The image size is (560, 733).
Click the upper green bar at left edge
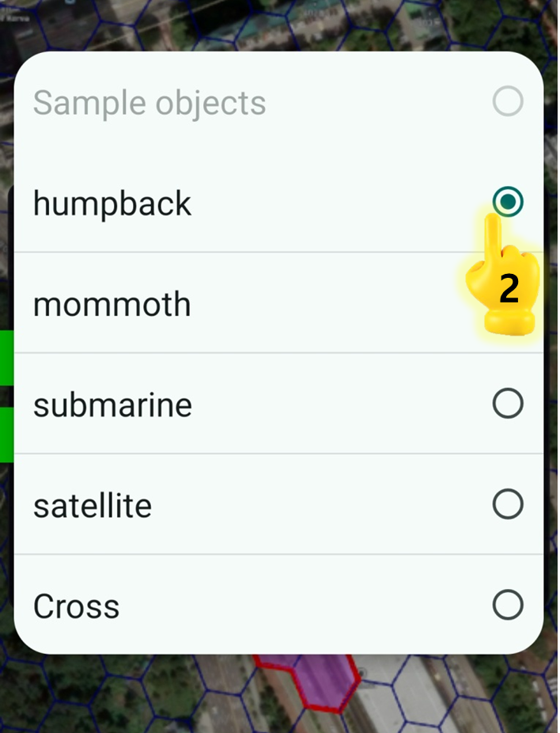point(6,358)
